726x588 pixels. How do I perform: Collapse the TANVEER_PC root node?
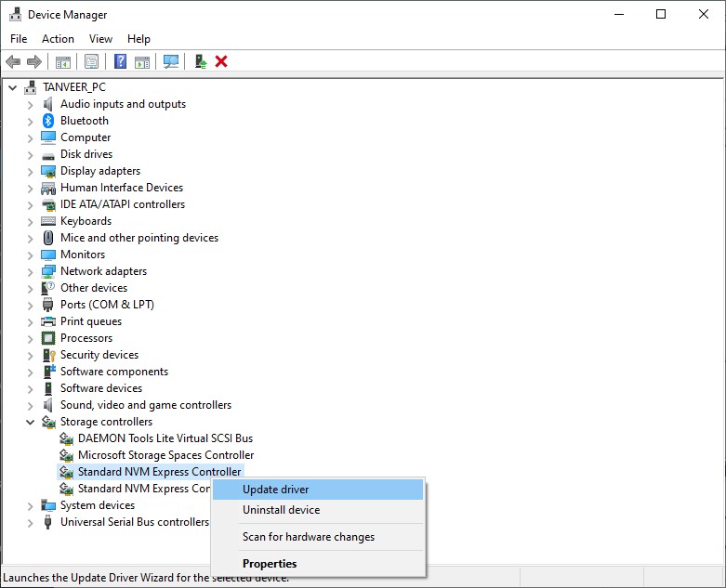(13, 87)
